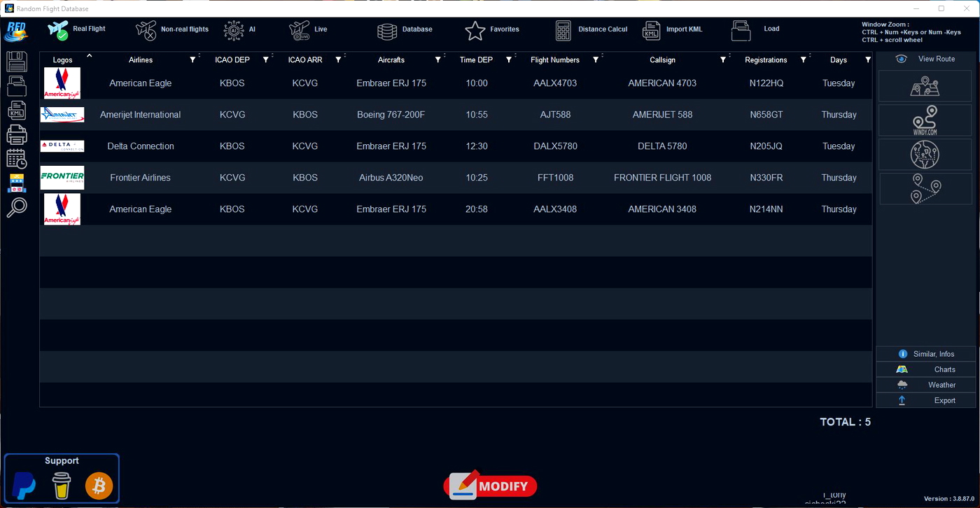Click the Airlines column header
Image resolution: width=980 pixels, height=508 pixels.
(141, 60)
